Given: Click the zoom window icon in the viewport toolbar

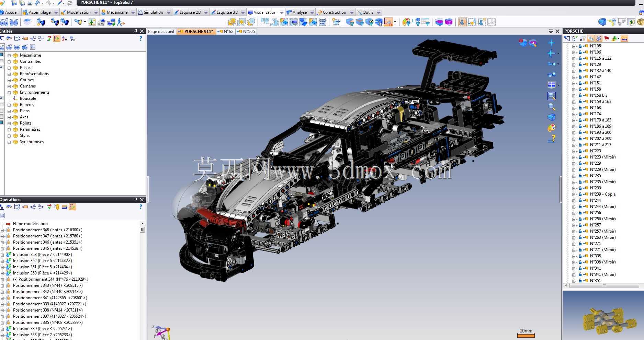Looking at the screenshot, I should 551,96.
